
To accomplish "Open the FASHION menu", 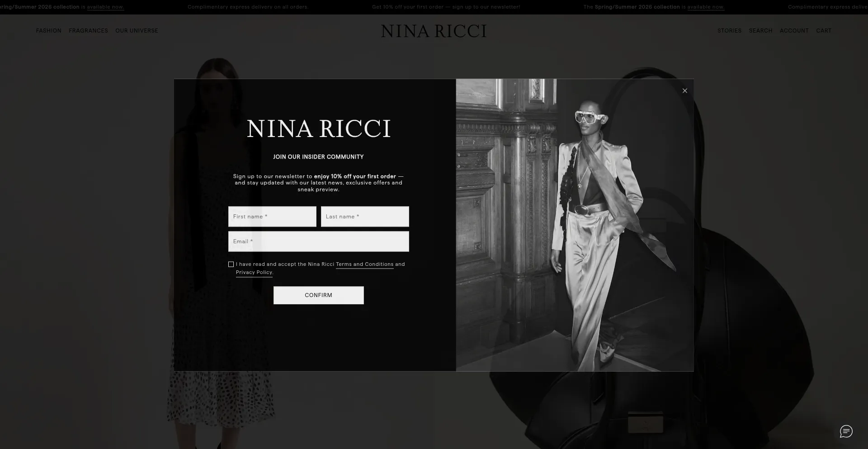I will click(x=49, y=31).
